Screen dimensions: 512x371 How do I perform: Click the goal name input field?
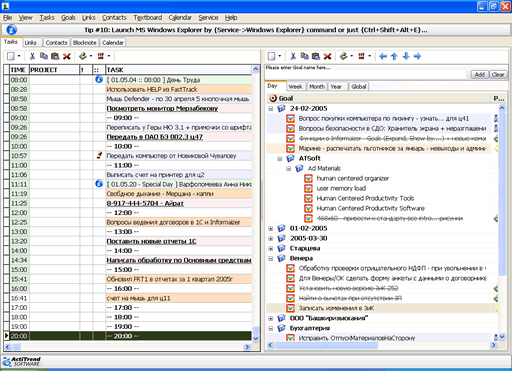pyautogui.click(x=367, y=75)
